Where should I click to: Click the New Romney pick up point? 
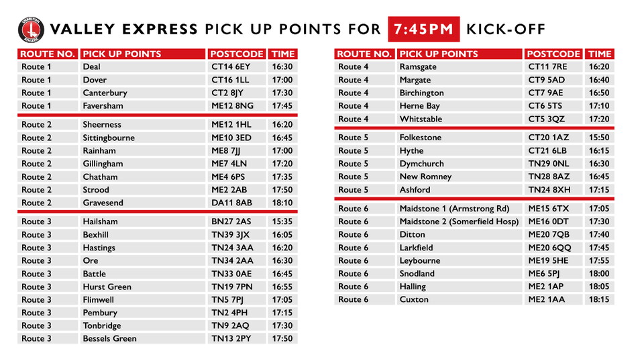click(x=425, y=176)
